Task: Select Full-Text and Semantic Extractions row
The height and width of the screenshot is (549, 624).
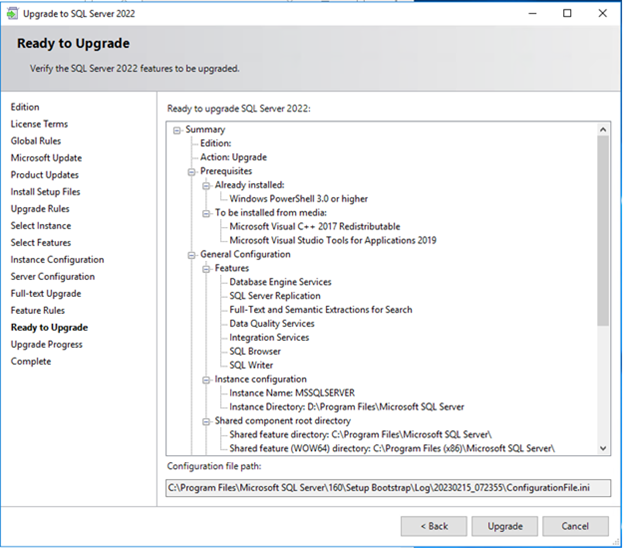Action: [x=321, y=310]
